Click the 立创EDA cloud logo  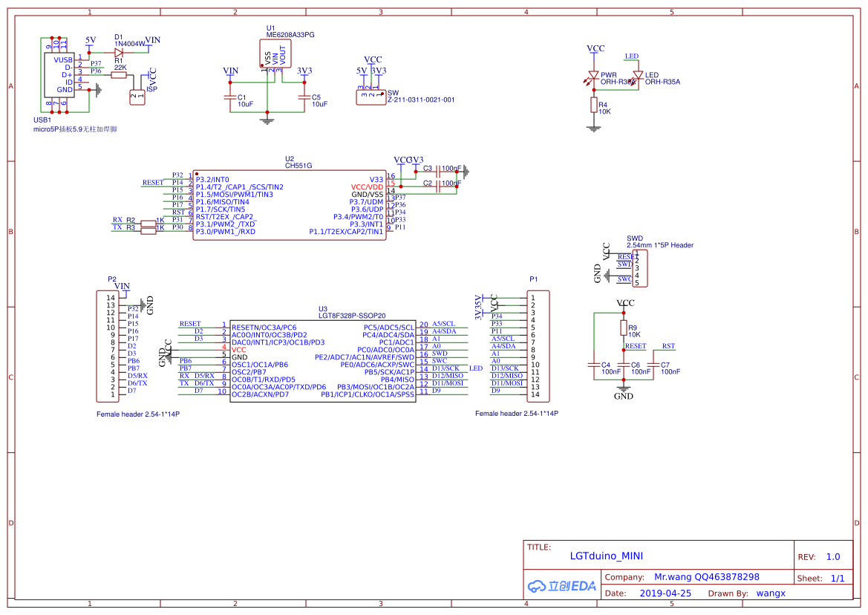[x=562, y=586]
